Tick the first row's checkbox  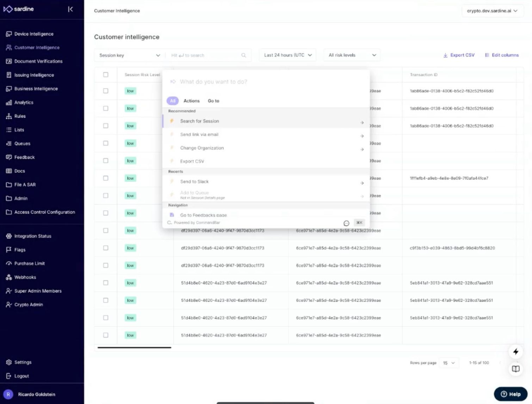click(106, 91)
